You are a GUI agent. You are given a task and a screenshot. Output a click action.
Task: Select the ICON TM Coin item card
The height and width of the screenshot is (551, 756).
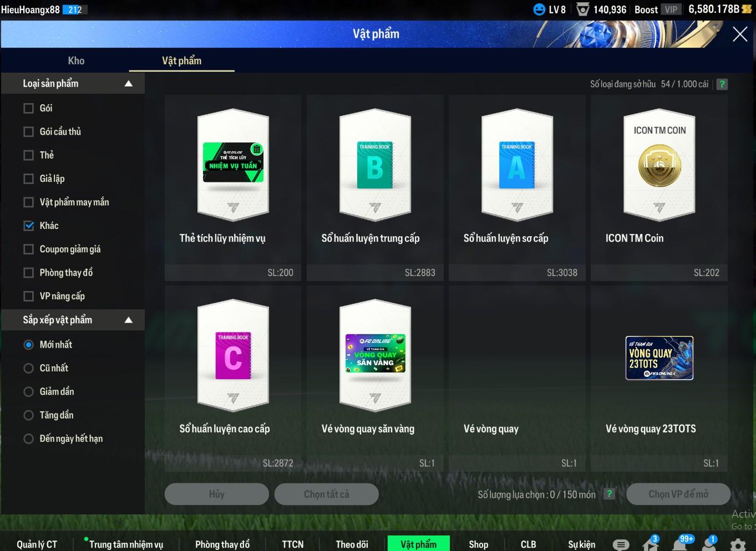click(x=659, y=188)
